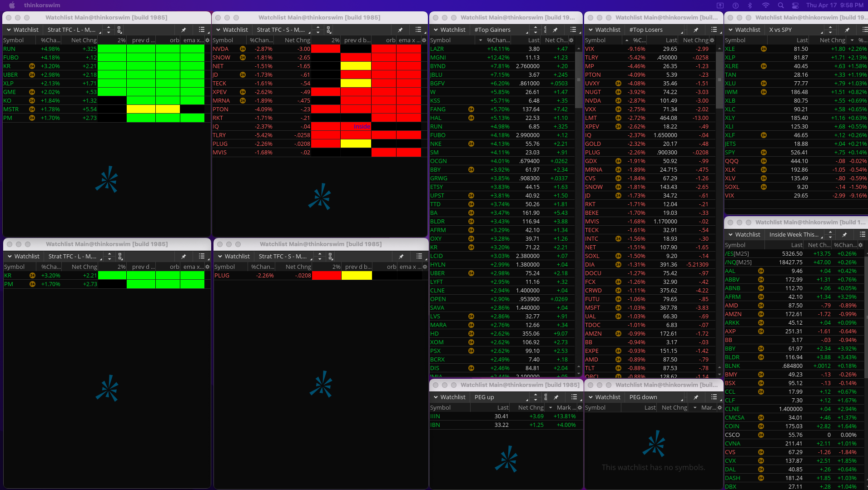Click symbol link icon in PEG up watchlist

546,397
